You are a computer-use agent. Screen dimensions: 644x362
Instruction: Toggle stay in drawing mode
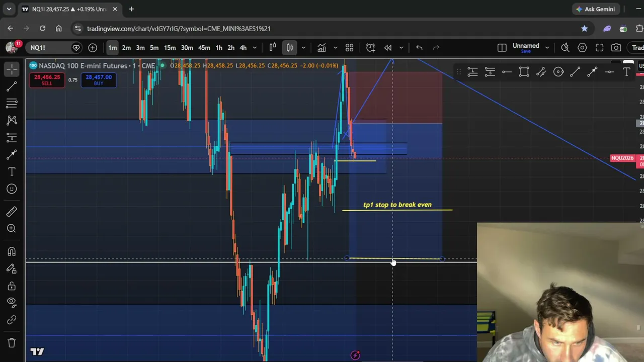12,268
